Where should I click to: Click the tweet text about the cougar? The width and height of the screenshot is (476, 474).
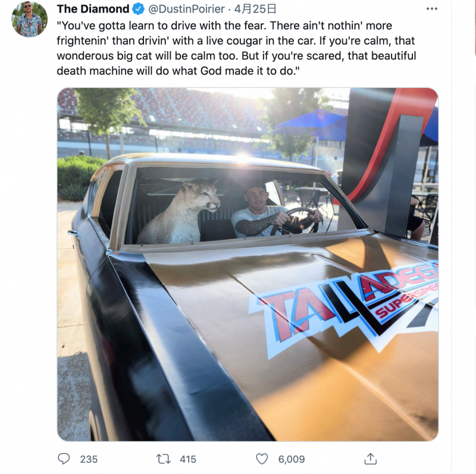(x=236, y=48)
